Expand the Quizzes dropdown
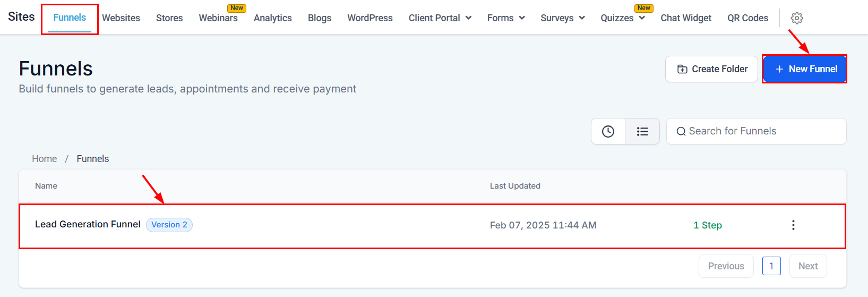Screen dimensions: 868x297 tap(622, 18)
